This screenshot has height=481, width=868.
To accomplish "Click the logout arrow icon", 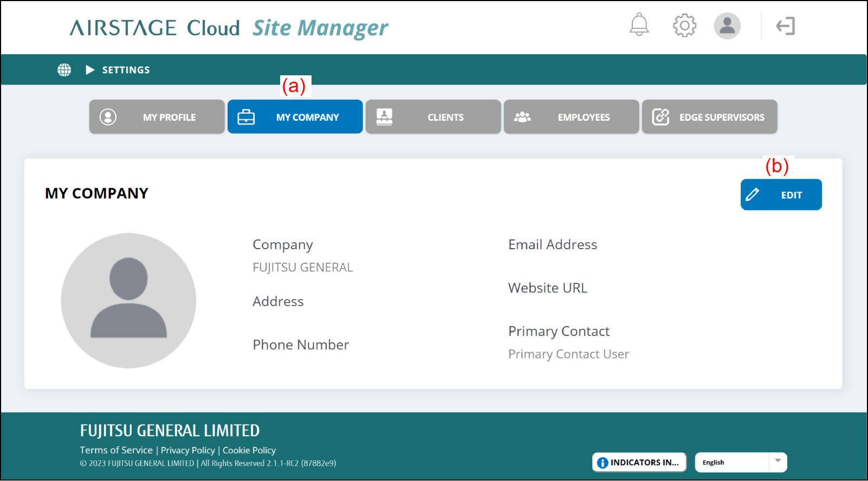I will point(785,26).
